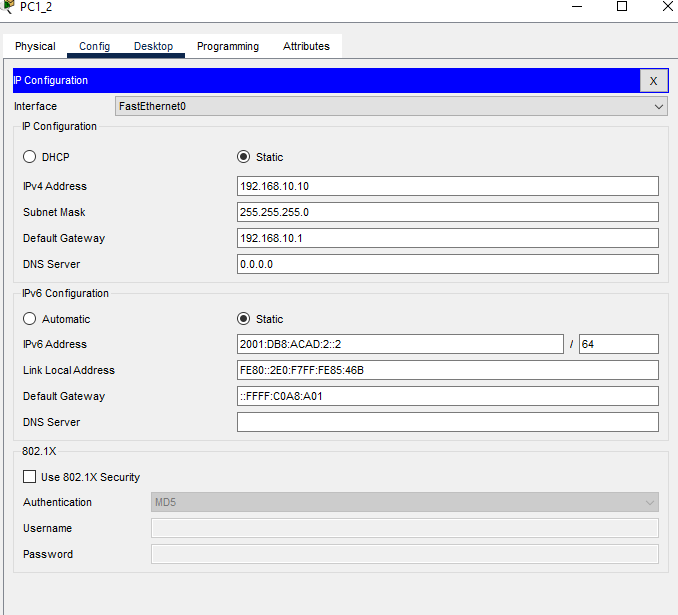The height and width of the screenshot is (615, 678).
Task: Select the IPv4 Static radio button
Action: coord(244,157)
